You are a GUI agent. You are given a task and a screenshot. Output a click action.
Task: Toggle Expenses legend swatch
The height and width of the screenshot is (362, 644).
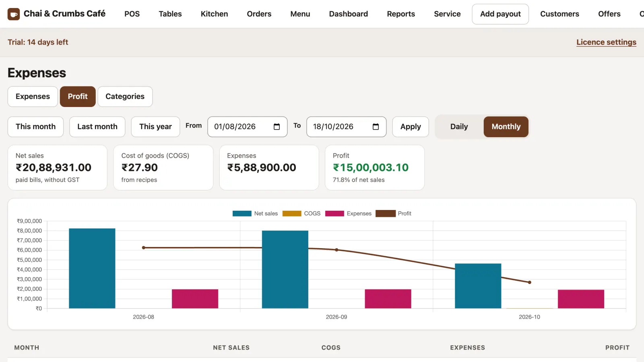[x=334, y=214]
